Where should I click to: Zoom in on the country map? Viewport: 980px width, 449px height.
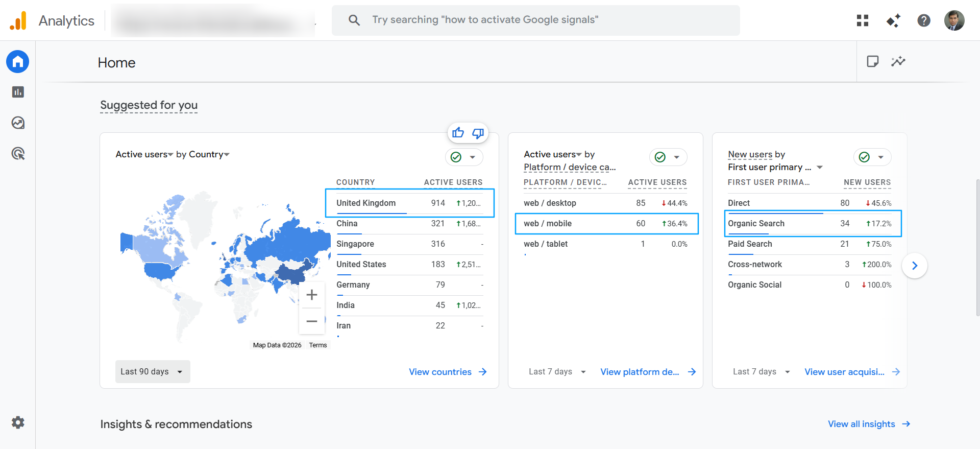pyautogui.click(x=312, y=295)
